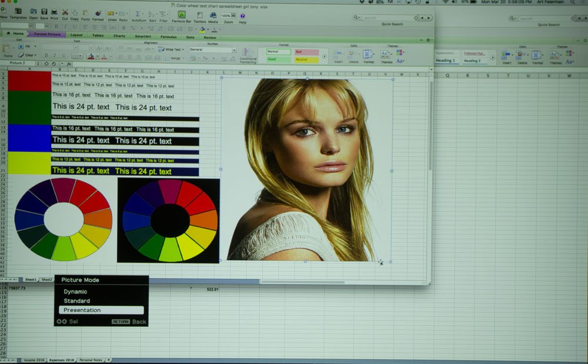
Task: Save the workbook with the Save icon
Action: 44,12
